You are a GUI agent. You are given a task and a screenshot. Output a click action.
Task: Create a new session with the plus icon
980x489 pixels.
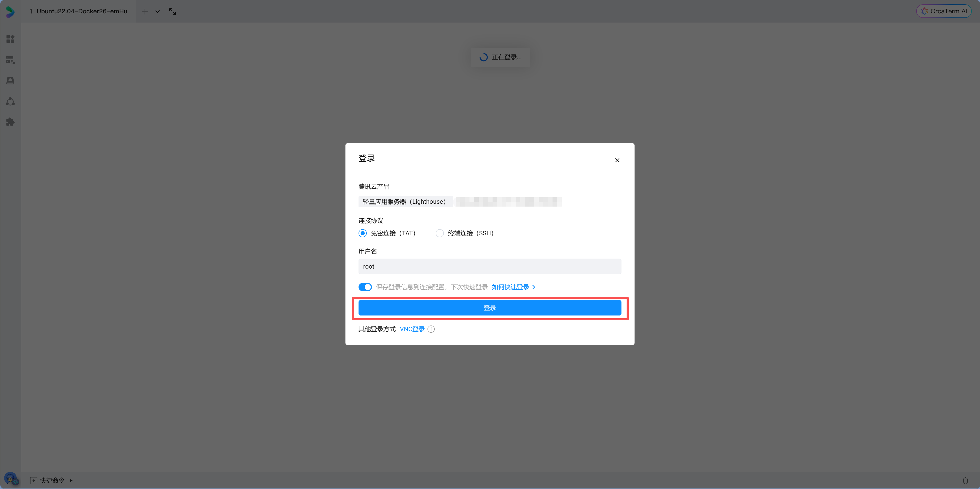point(145,12)
